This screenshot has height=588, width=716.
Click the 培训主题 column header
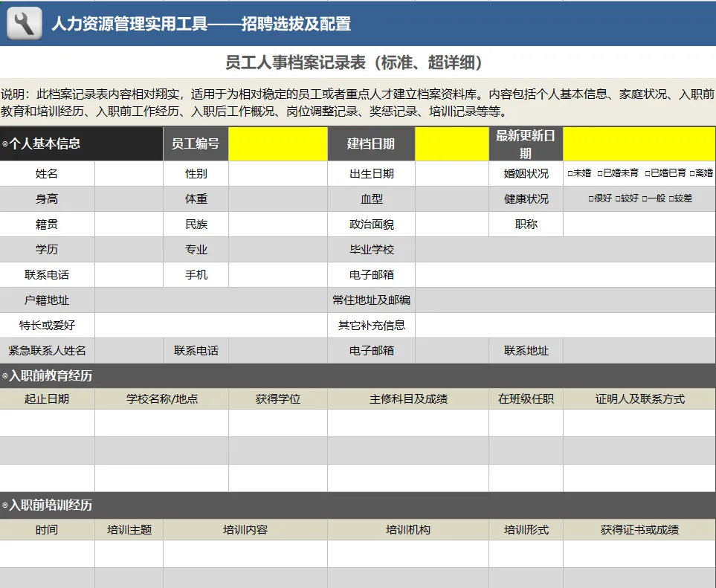(129, 529)
